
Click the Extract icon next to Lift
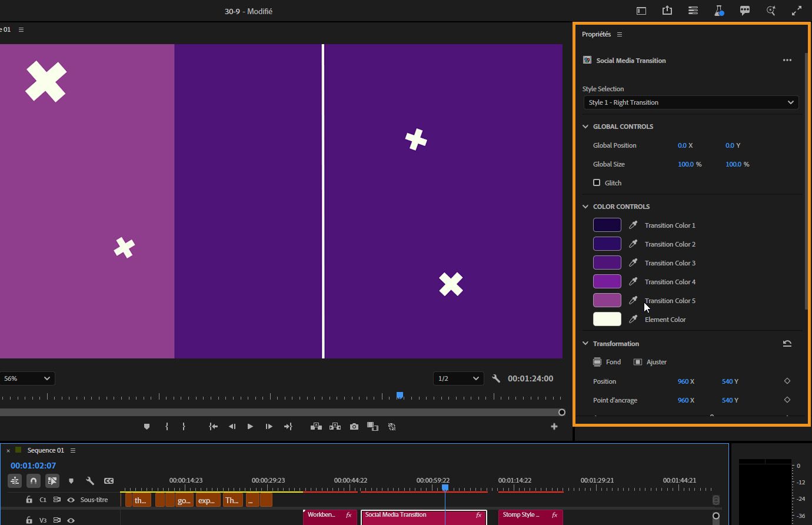(335, 426)
